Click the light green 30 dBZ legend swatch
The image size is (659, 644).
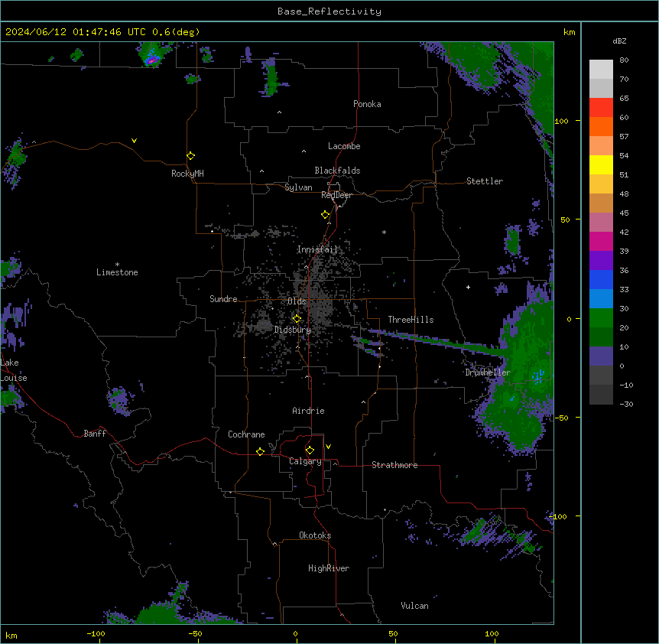[601, 318]
